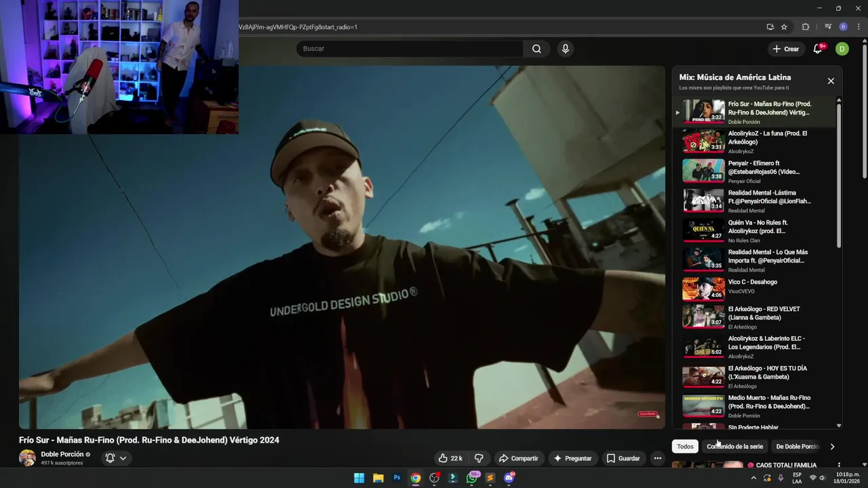The image size is (868, 488).
Task: Open Chrome profile D avatar
Action: pos(843,27)
